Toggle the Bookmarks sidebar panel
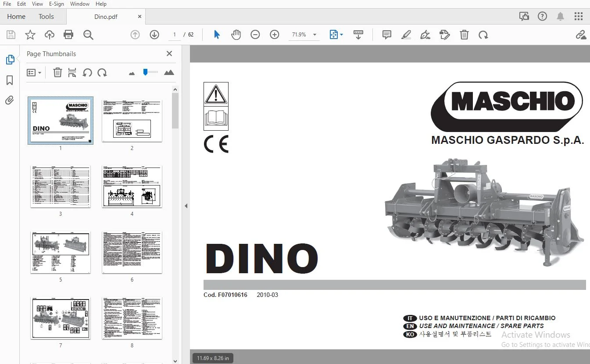The image size is (590, 364). coord(10,80)
